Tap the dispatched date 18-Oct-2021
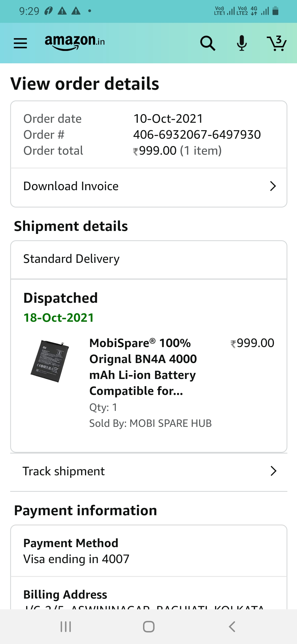Image resolution: width=297 pixels, height=644 pixels. (59, 318)
